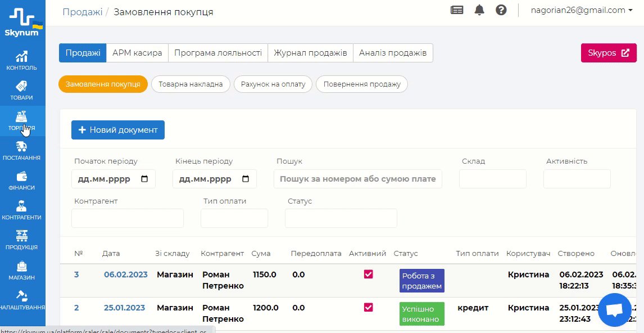Click the Створено column header

[576, 253]
